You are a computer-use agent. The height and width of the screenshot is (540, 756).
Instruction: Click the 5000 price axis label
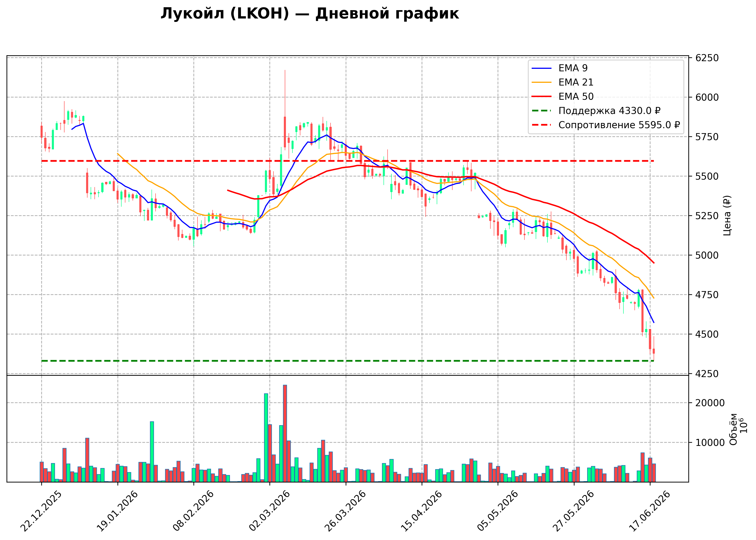(x=707, y=255)
